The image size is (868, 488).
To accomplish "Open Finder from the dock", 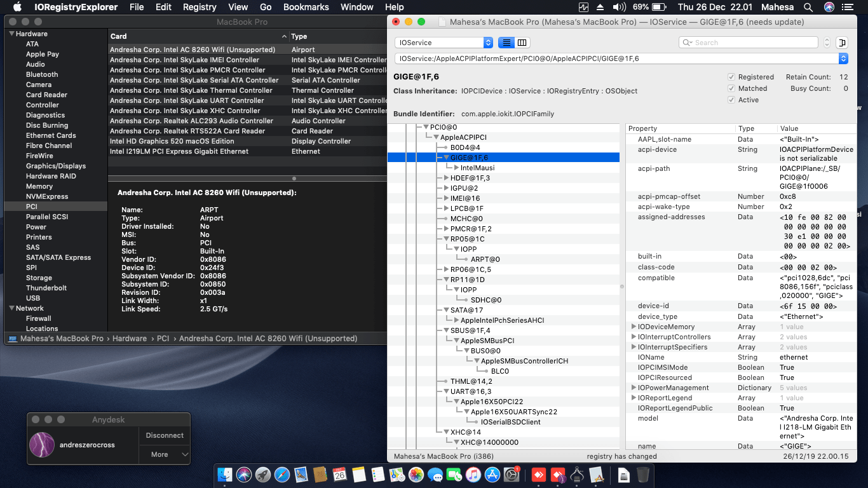I will 225,474.
